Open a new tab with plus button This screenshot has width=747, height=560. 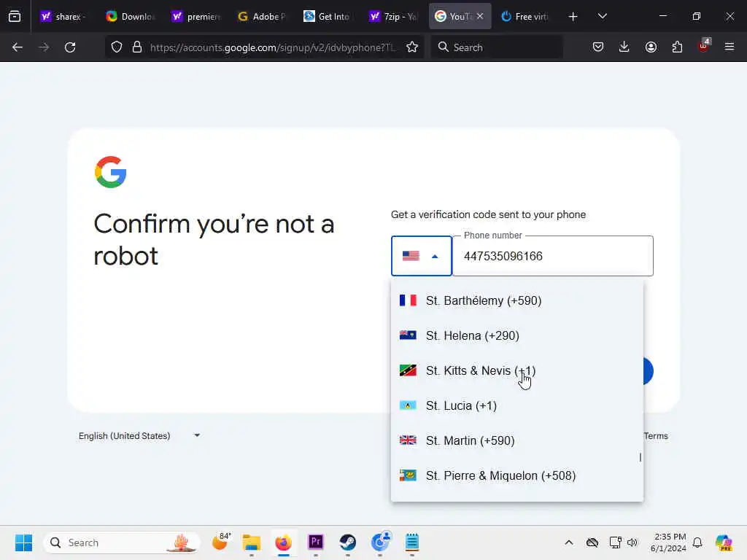tap(573, 17)
